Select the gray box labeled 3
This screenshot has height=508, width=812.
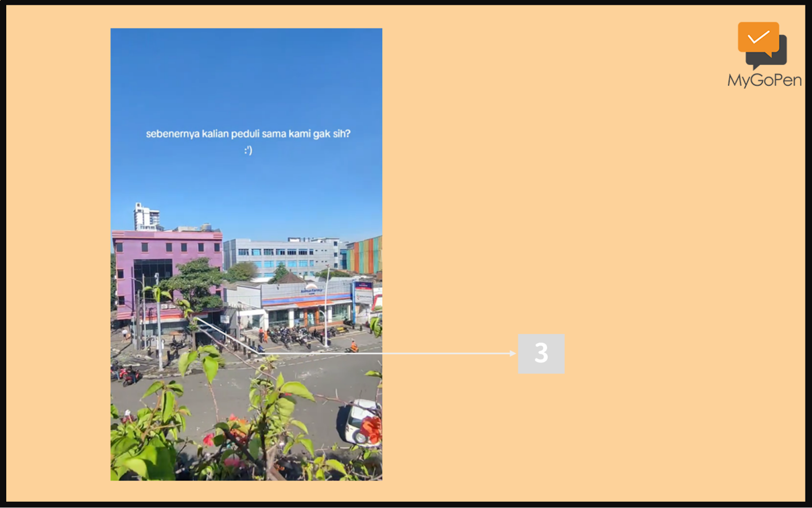pyautogui.click(x=541, y=353)
